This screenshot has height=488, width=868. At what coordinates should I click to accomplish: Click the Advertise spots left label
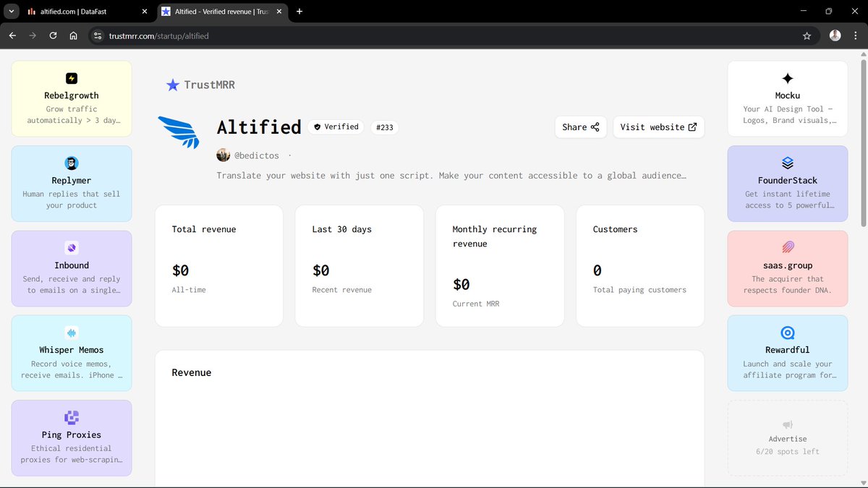click(788, 451)
